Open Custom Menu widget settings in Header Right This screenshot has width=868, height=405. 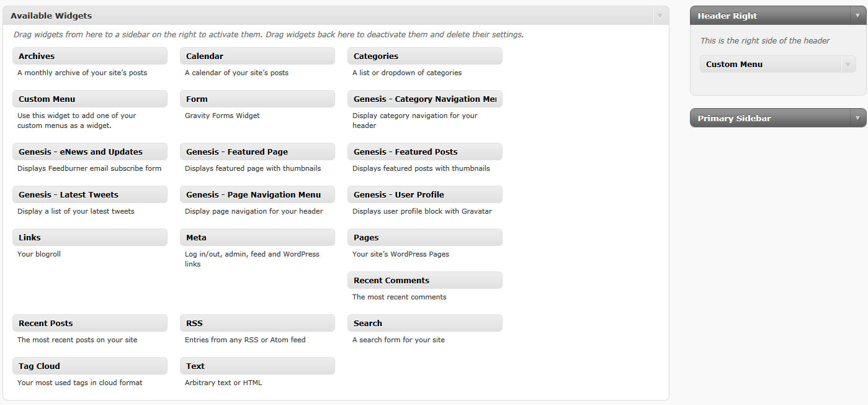(848, 64)
